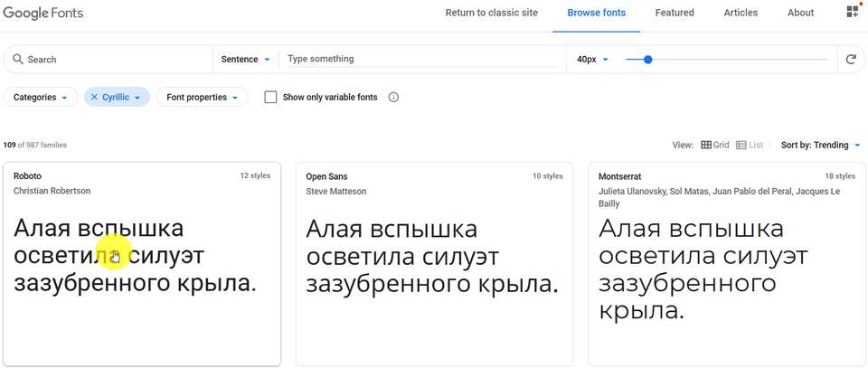Click the search magnifier icon
Image resolution: width=868 pixels, height=368 pixels.
coord(18,59)
